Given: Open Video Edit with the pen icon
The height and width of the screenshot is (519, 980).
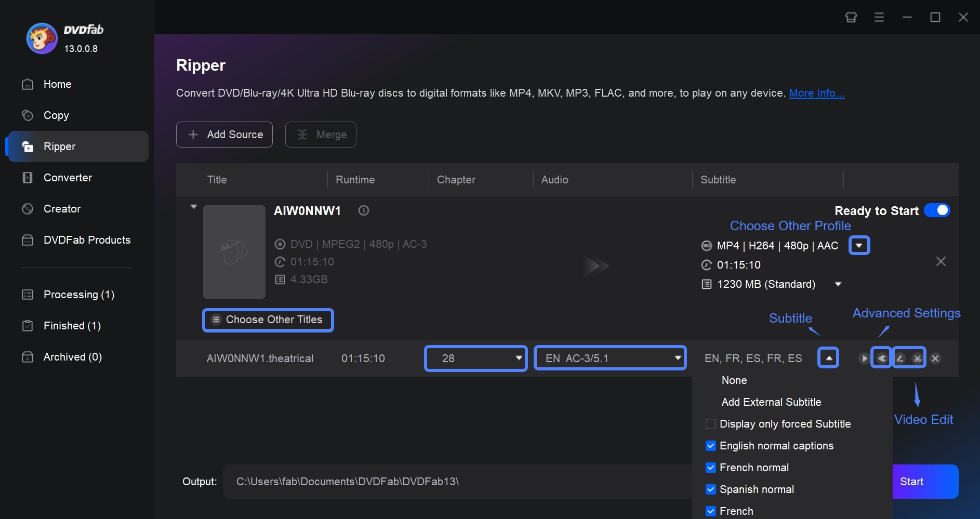Looking at the screenshot, I should click(x=900, y=358).
